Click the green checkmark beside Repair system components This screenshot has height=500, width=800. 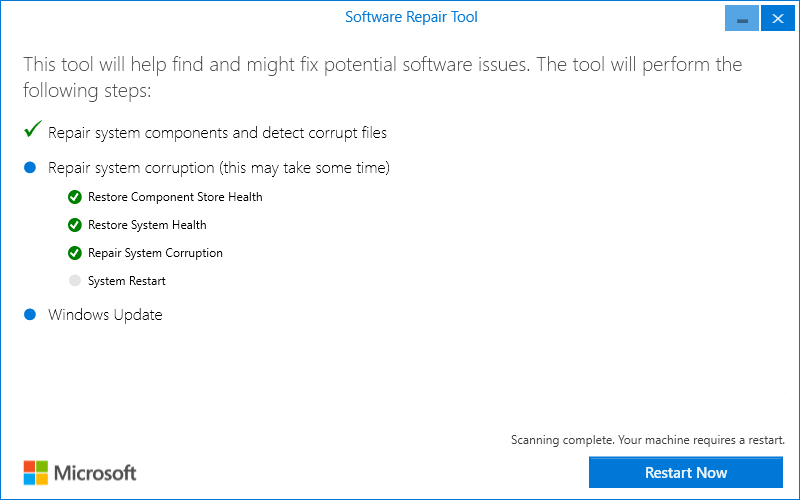point(32,131)
